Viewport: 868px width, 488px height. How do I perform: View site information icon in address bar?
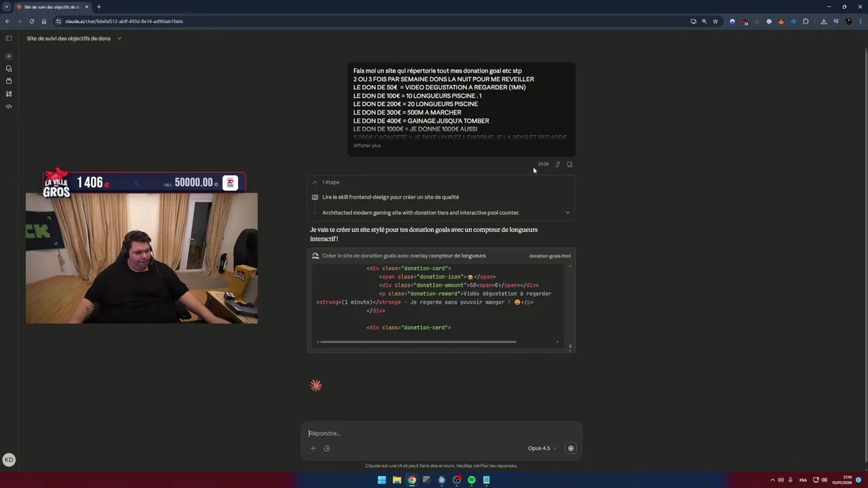coord(58,21)
